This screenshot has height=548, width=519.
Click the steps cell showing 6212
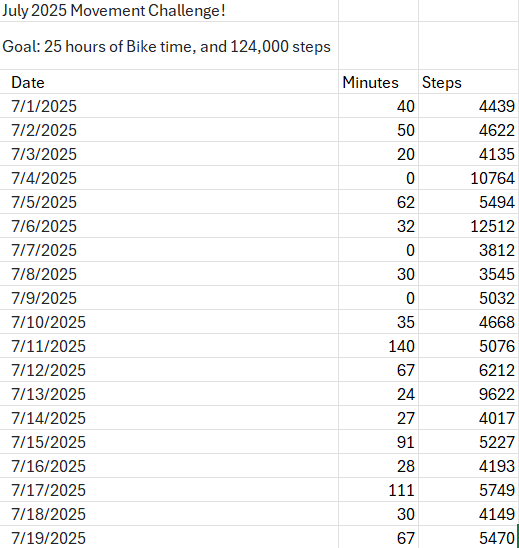468,370
